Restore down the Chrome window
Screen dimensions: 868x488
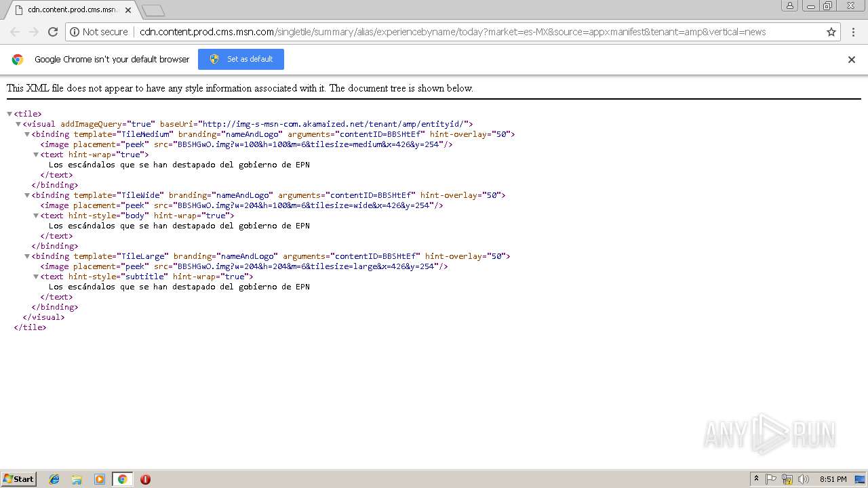point(828,5)
